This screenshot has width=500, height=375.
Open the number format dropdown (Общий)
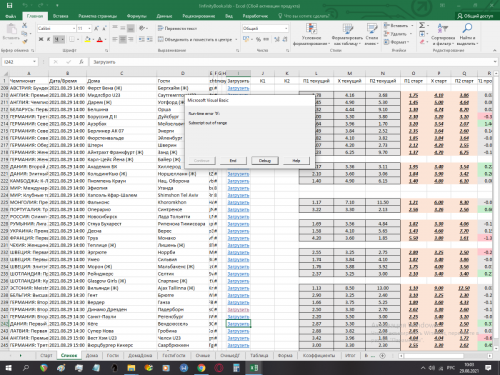coord(286,29)
